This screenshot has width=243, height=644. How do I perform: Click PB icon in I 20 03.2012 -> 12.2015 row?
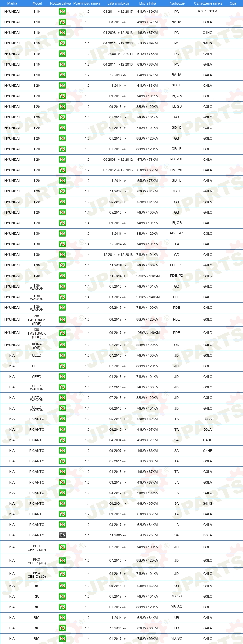click(62, 170)
